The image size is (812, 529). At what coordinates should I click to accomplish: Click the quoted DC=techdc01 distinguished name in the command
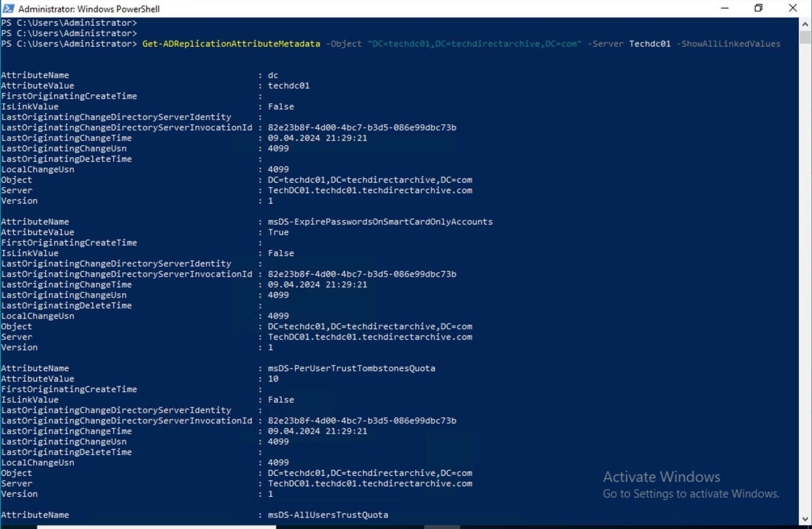click(474, 44)
